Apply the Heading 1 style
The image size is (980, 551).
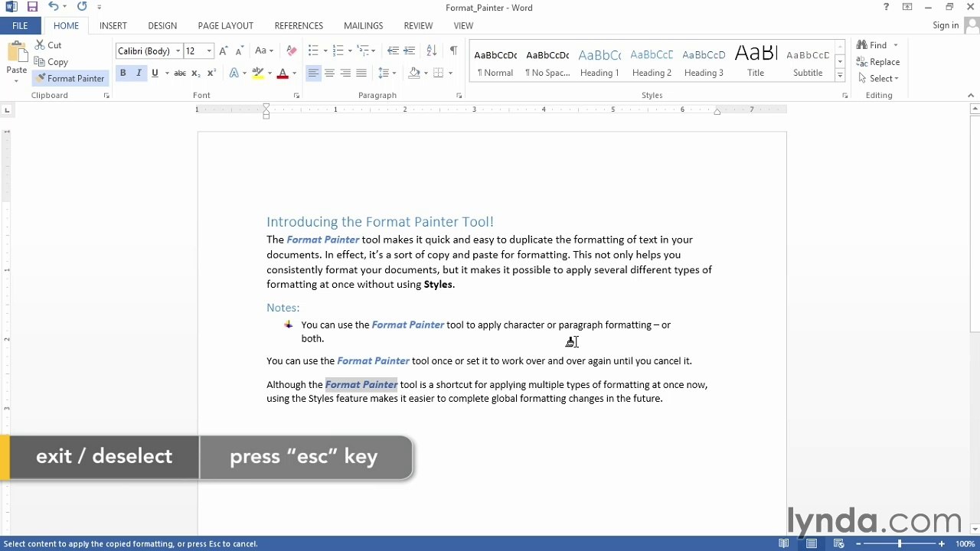(599, 62)
